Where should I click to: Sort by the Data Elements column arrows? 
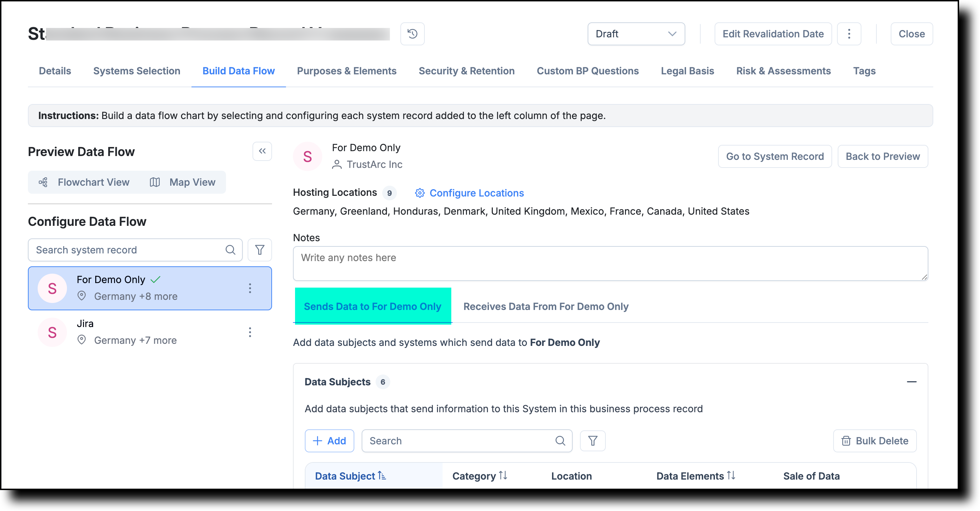click(731, 475)
